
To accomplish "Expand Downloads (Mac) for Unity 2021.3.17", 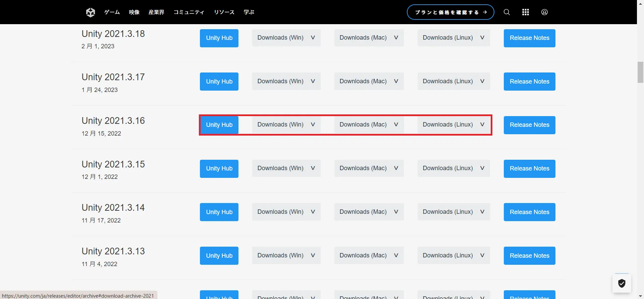I will point(369,81).
